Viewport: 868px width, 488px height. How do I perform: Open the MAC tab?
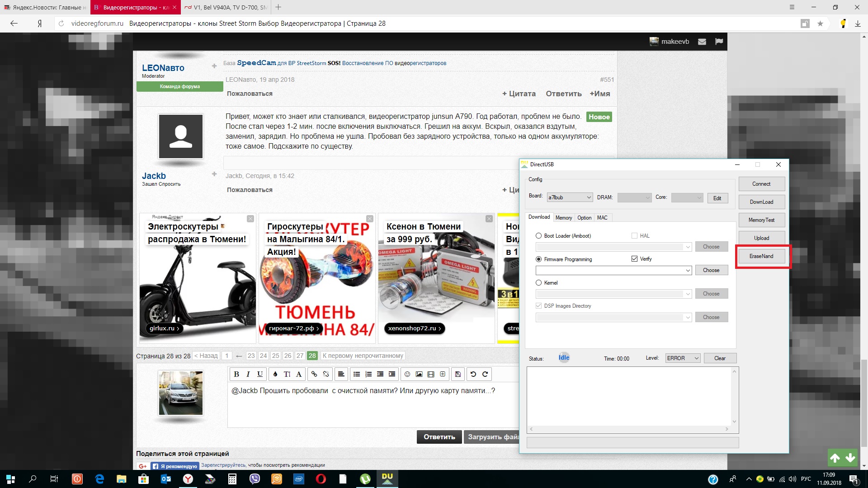[x=602, y=218]
